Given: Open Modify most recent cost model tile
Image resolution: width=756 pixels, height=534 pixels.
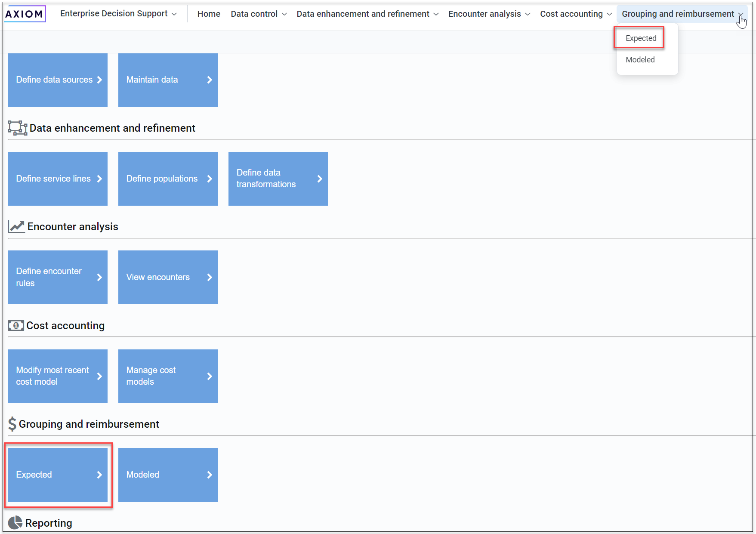Looking at the screenshot, I should click(x=58, y=376).
